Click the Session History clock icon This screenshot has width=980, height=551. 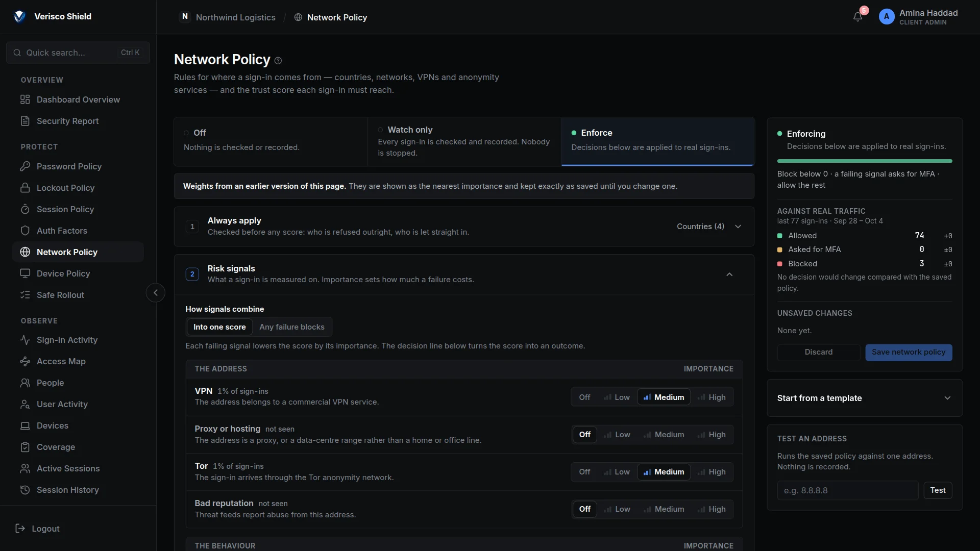point(25,490)
